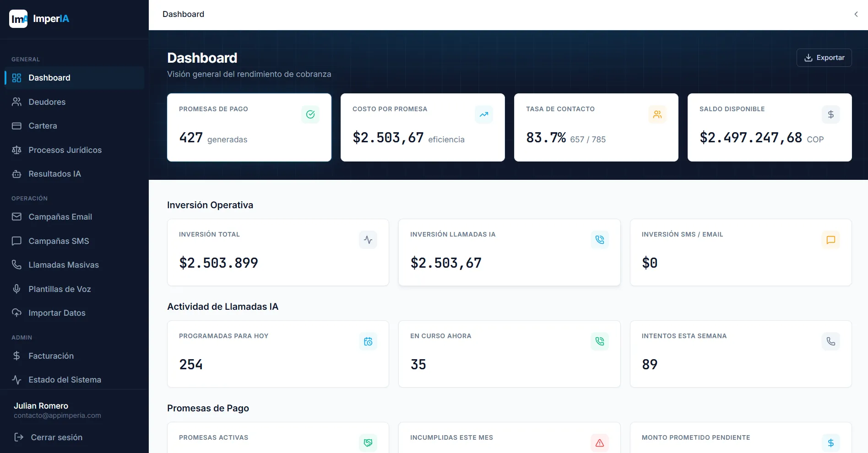Click the ImperIA logo icon
The height and width of the screenshot is (453, 868).
click(18, 19)
